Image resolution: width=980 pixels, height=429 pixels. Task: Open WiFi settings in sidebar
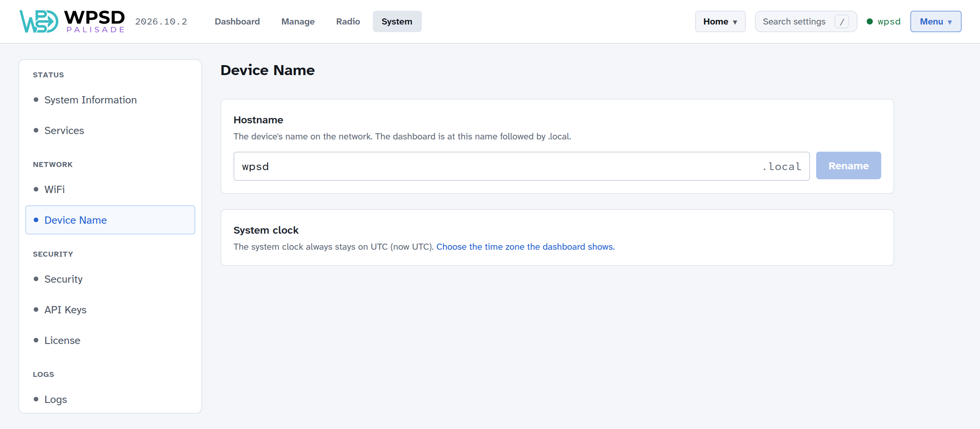click(110, 190)
